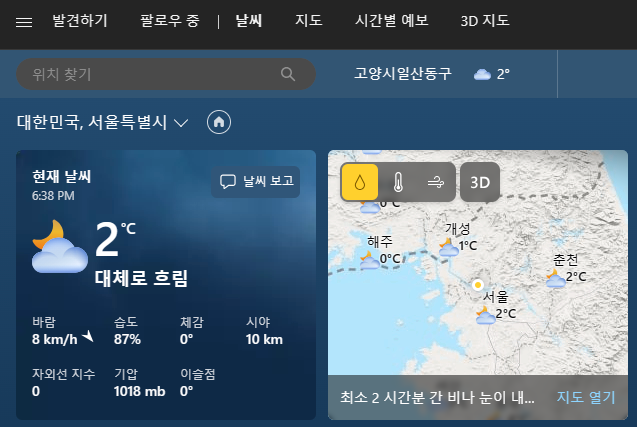Click the wind direction arrow icon
This screenshot has height=427, width=637.
click(88, 336)
